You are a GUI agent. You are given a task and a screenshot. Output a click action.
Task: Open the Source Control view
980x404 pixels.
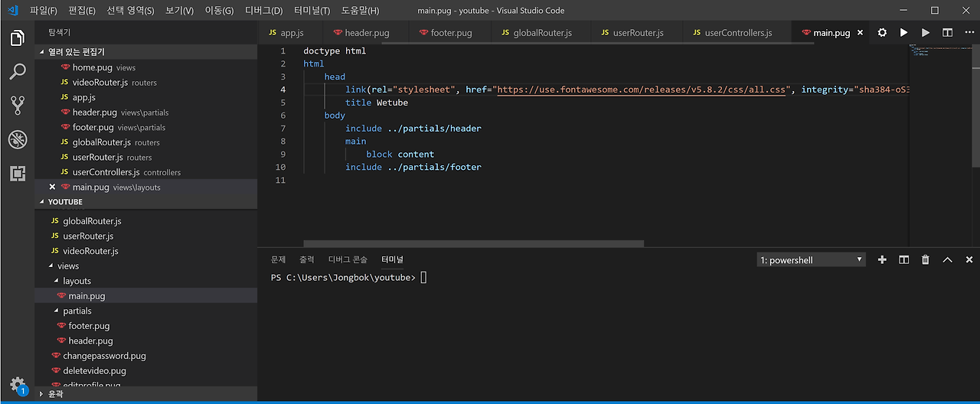click(17, 106)
